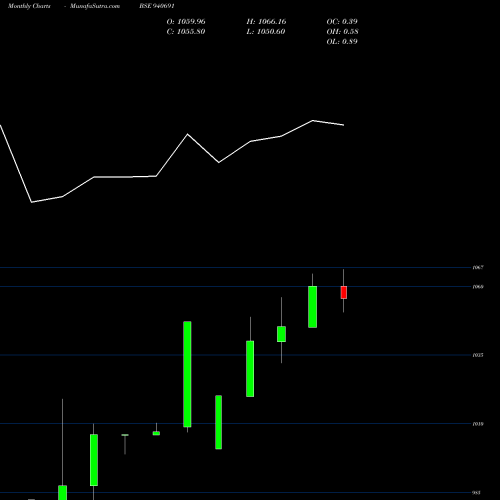Screen dimensions: 500x500
Task: Click the "OH: 0.58" value
Action: pyautogui.click(x=342, y=32)
